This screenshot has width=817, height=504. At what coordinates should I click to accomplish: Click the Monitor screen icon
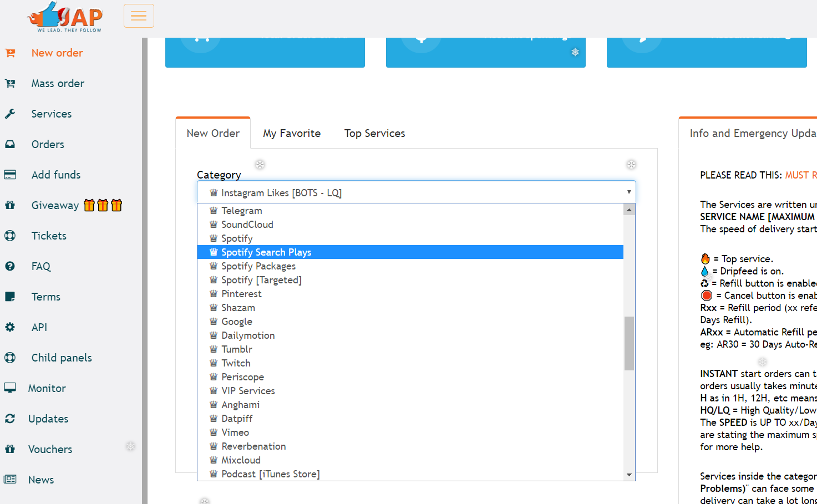pos(10,388)
